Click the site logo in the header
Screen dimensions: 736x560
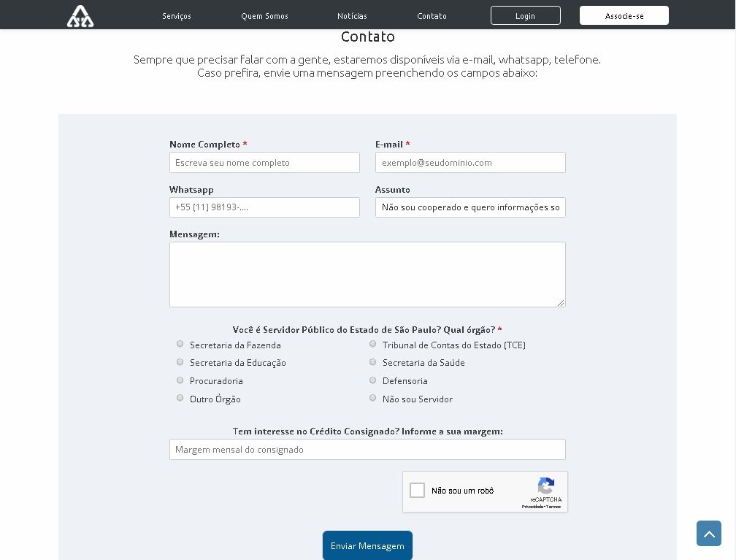pos(80,16)
